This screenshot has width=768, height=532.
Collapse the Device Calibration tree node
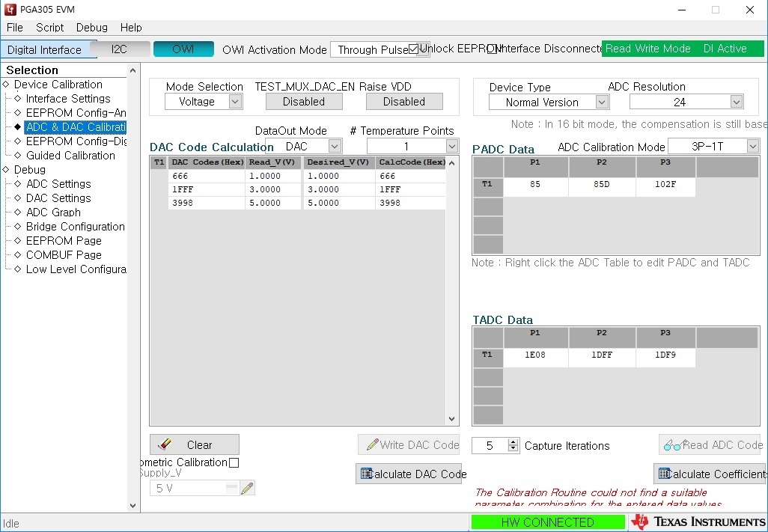(x=6, y=85)
